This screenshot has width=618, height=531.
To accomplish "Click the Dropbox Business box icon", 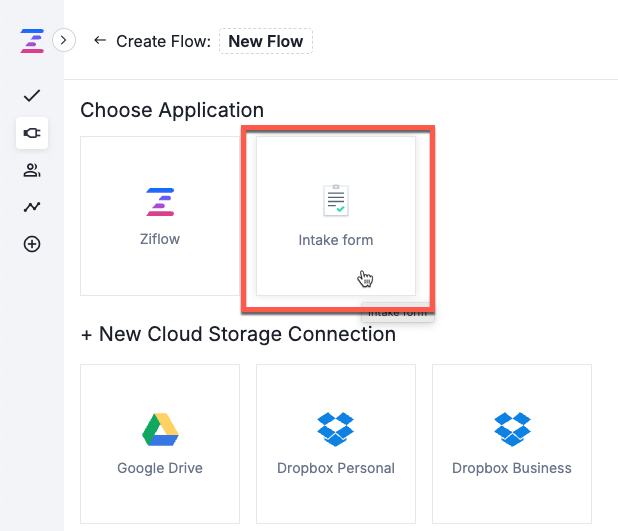I will tap(512, 429).
